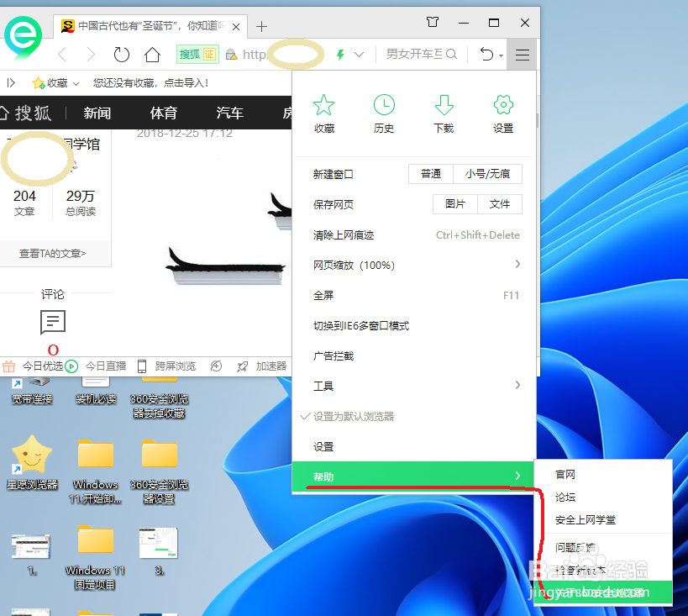Close the Sohu article tab
This screenshot has height=616, width=688.
(236, 27)
